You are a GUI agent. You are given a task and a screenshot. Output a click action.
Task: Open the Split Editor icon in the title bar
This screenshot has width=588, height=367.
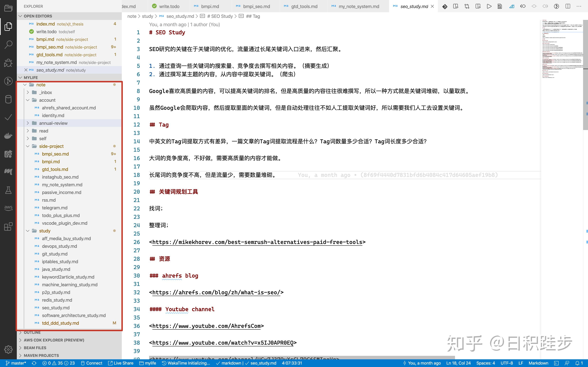pos(568,6)
